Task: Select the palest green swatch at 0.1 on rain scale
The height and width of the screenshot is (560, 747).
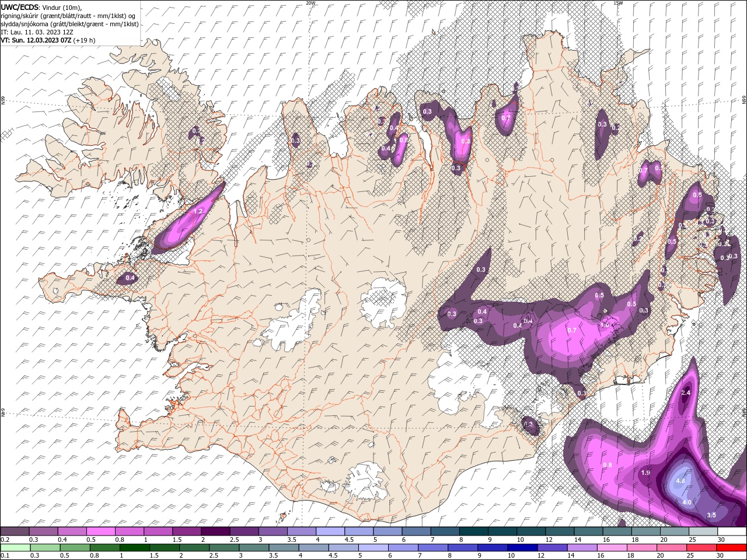Action: 15,548
